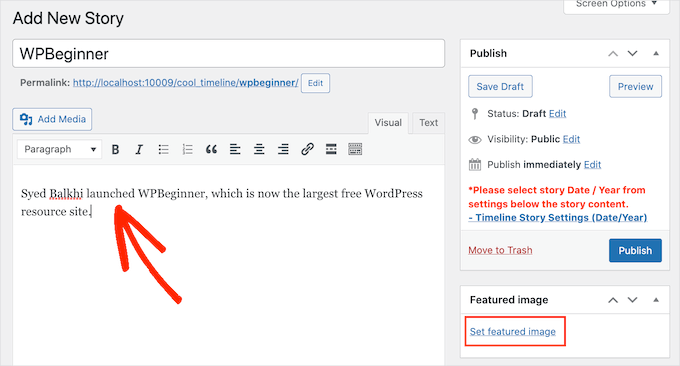Click the misspelled word Balkhi
680x366 pixels.
coord(66,193)
